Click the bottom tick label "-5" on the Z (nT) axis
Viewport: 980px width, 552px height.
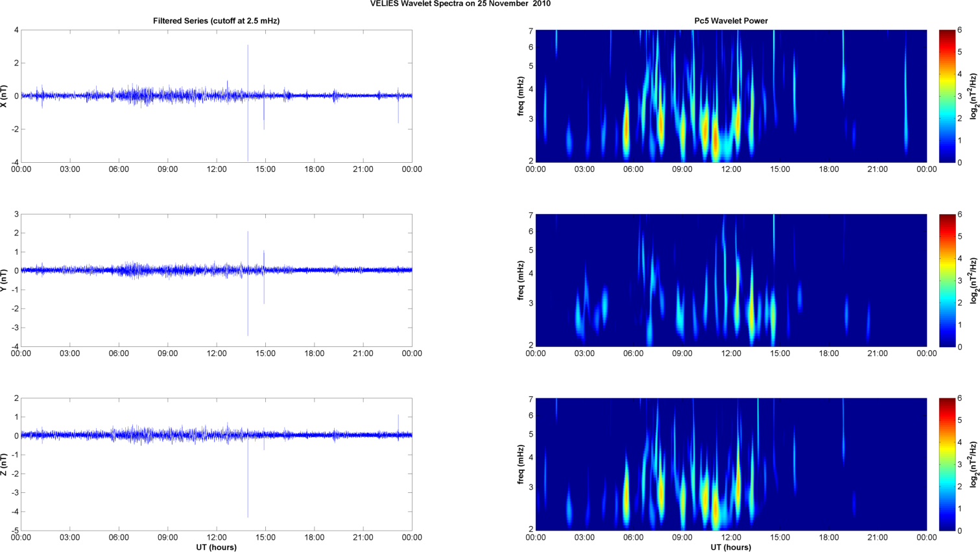[15, 531]
